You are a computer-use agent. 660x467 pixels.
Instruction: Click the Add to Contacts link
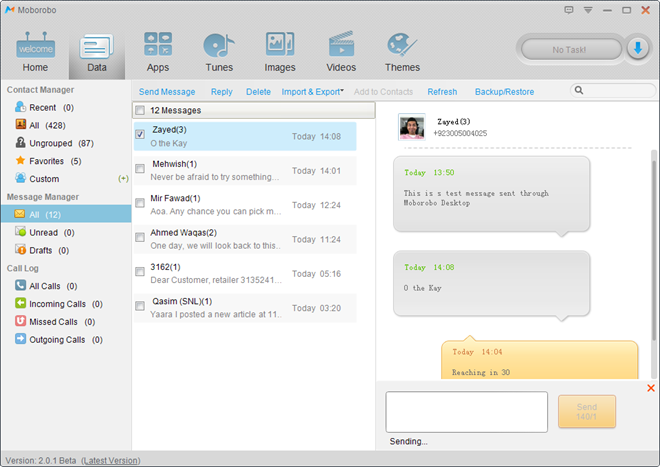click(x=383, y=92)
